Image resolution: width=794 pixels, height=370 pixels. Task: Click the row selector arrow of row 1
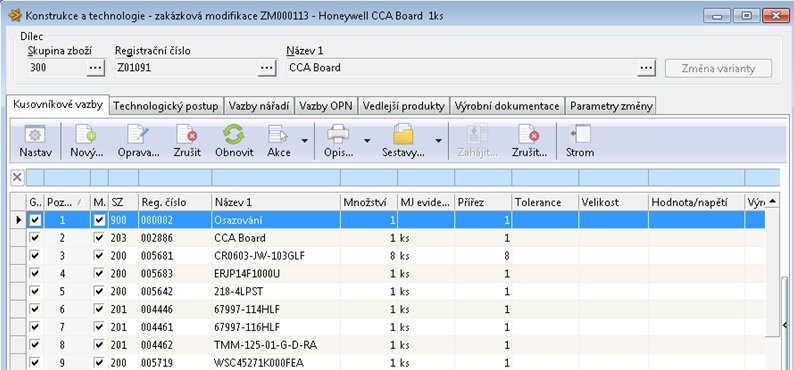[19, 220]
